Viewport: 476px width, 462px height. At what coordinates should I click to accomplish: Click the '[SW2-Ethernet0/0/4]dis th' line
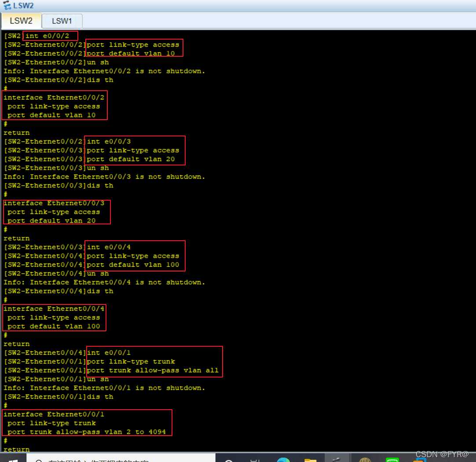pyautogui.click(x=58, y=291)
